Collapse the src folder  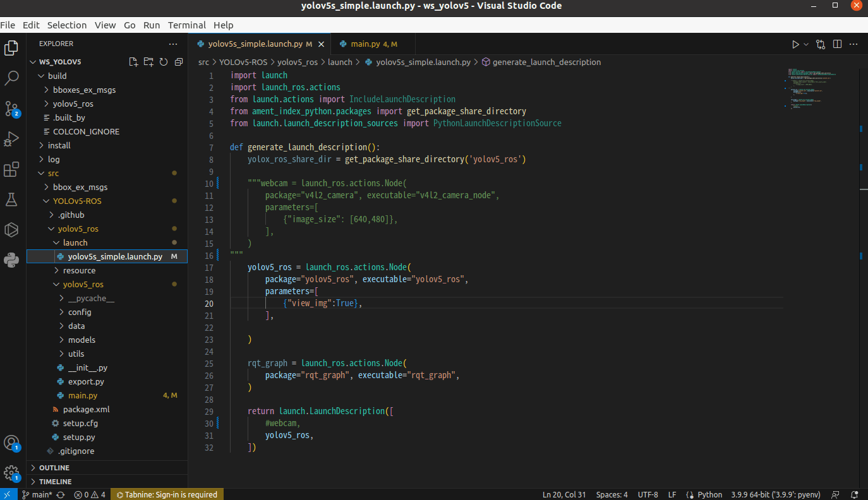click(107, 173)
